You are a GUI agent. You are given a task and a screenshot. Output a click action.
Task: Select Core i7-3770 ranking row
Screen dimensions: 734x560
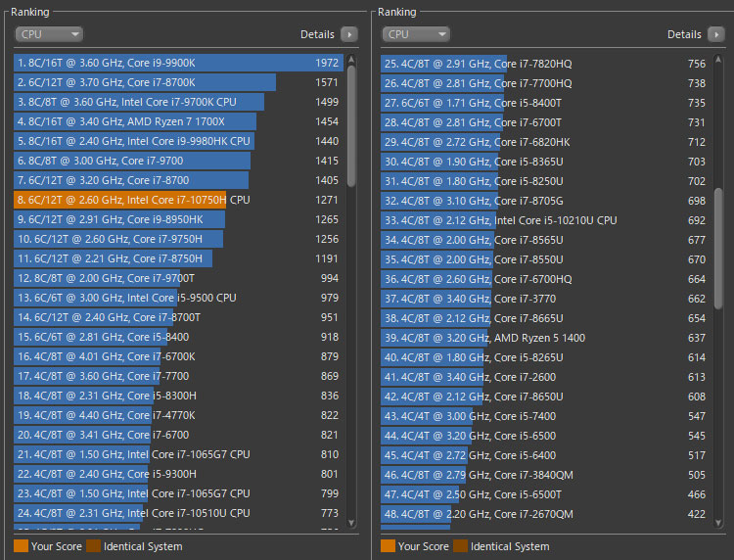point(546,299)
